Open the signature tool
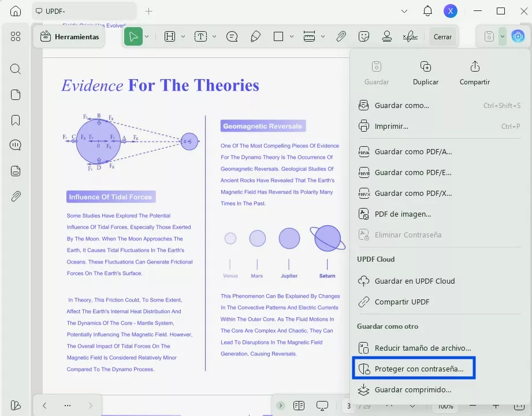This screenshot has height=416, width=532. 410,36
